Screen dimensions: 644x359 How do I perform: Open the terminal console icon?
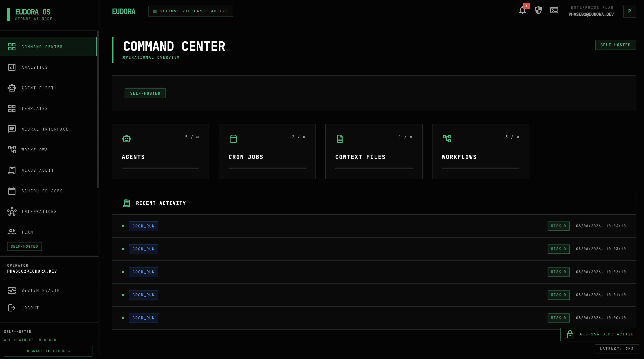coord(554,10)
